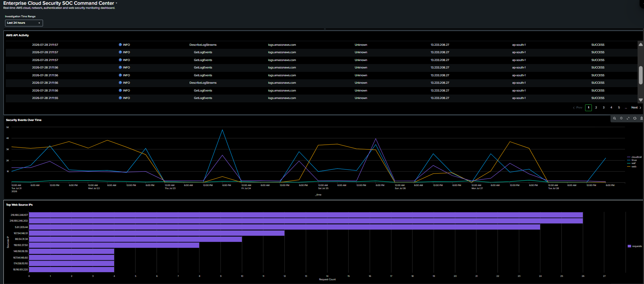Click ap-south-1 in the 21:11:55 row
This screenshot has height=284, width=644.
pyautogui.click(x=519, y=98)
